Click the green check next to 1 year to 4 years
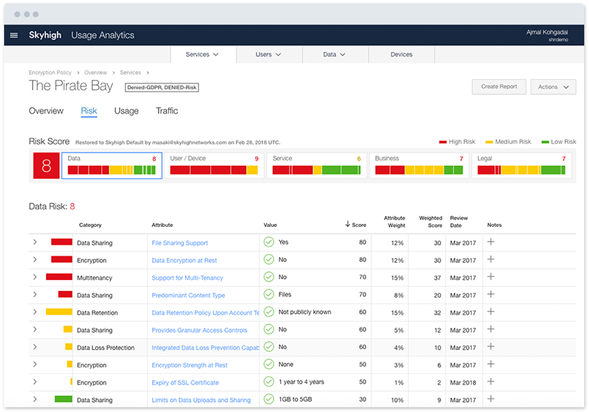 pos(269,382)
